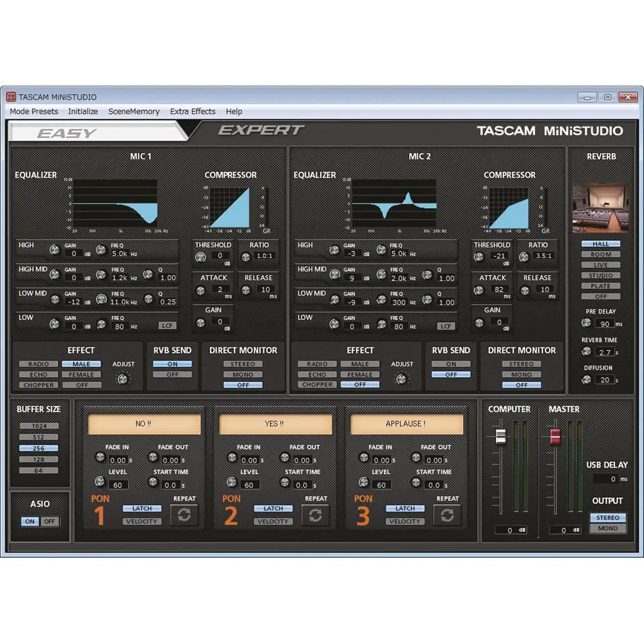The height and width of the screenshot is (644, 644).
Task: Trigger the APPLAUSE ! sound pad
Action: pos(406,424)
